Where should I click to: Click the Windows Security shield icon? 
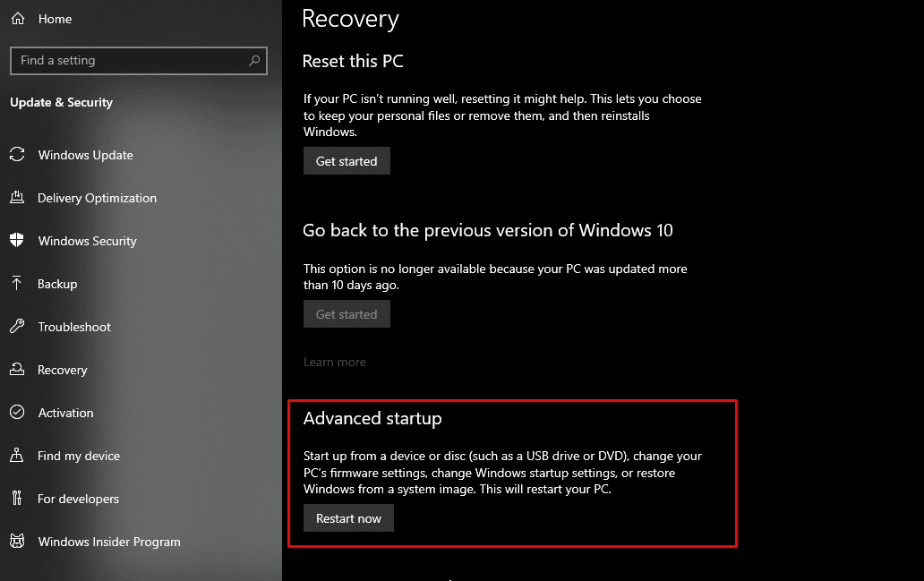17,241
